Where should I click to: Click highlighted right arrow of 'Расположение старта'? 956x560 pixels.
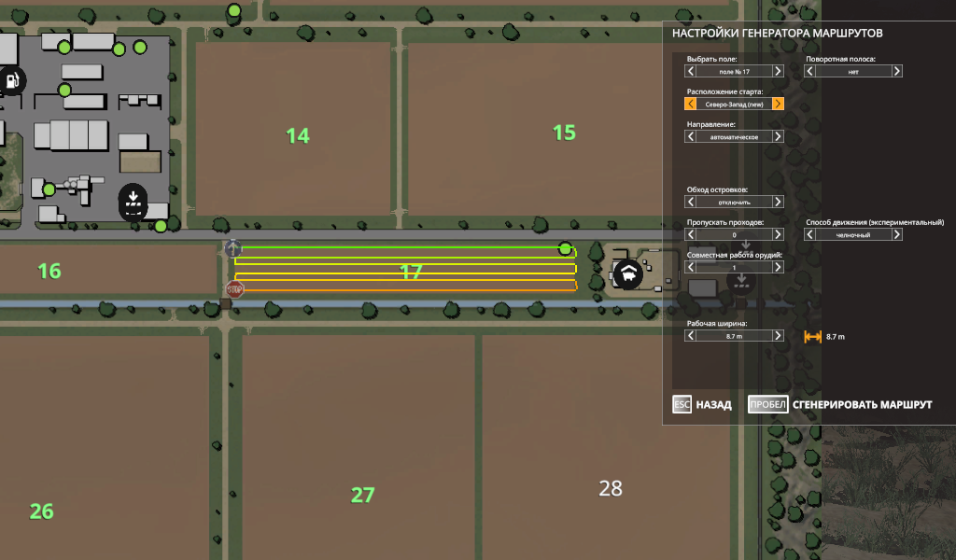(778, 105)
